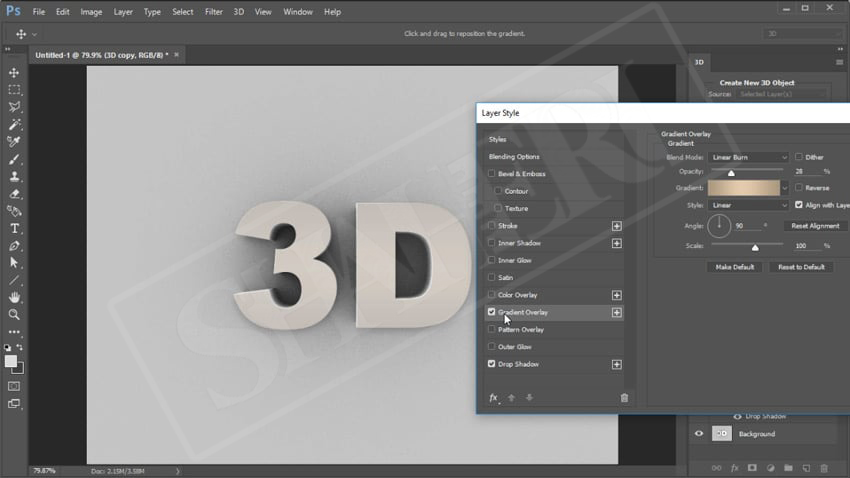Screen dimensions: 850x478
Task: Uncheck the Drop Shadow effect
Action: [x=491, y=364]
